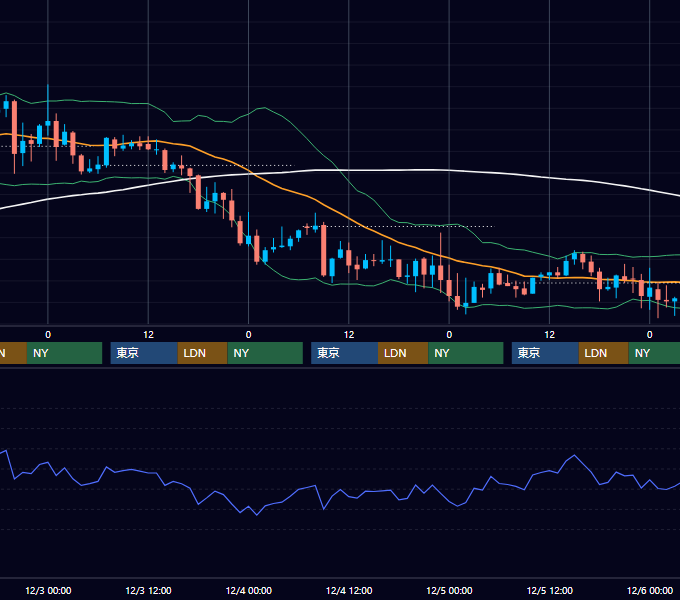Viewport: 680px width, 600px height.
Task: Select the 東京 session block of 12/3
Action: point(144,353)
